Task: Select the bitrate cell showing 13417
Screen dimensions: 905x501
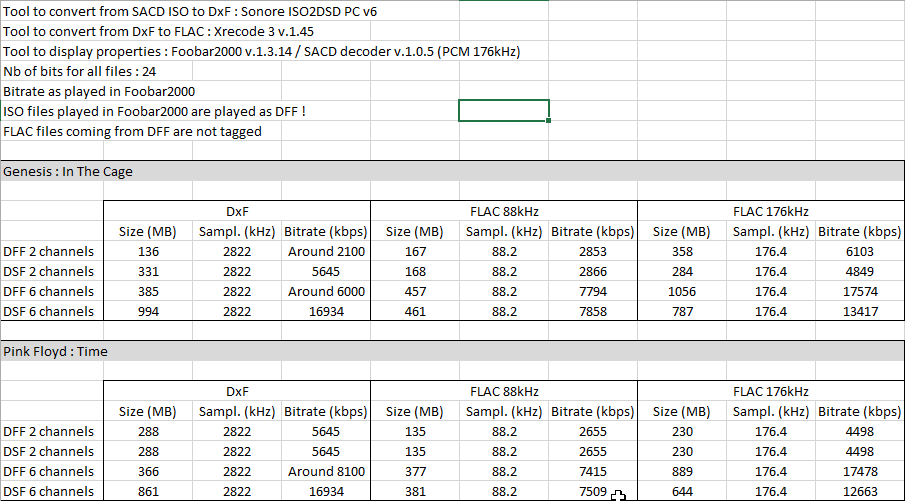Action: tap(860, 312)
